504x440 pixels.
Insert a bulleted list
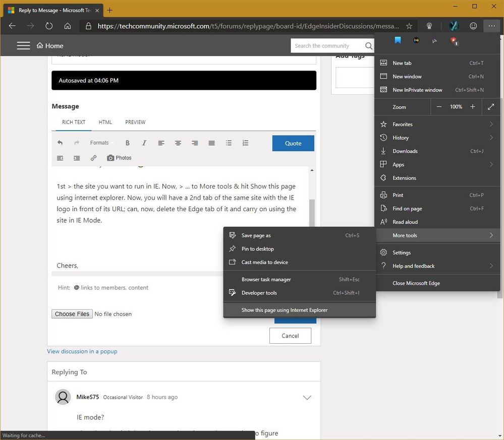229,143
